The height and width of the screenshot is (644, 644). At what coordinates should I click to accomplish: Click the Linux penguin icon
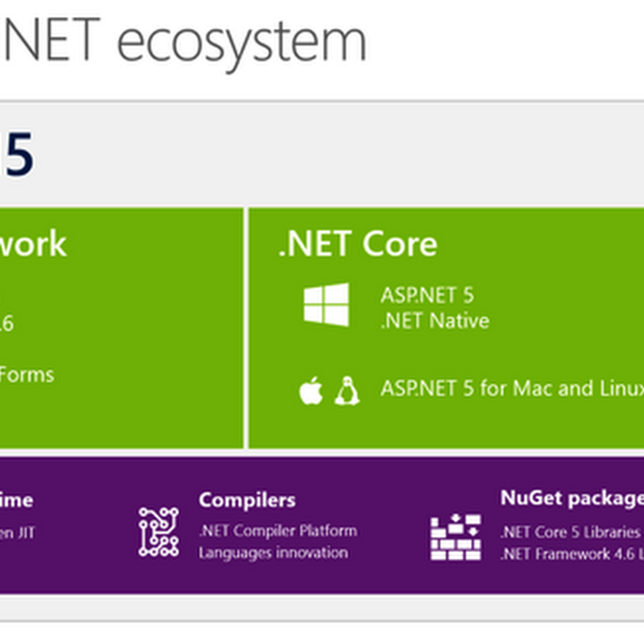[x=347, y=390]
